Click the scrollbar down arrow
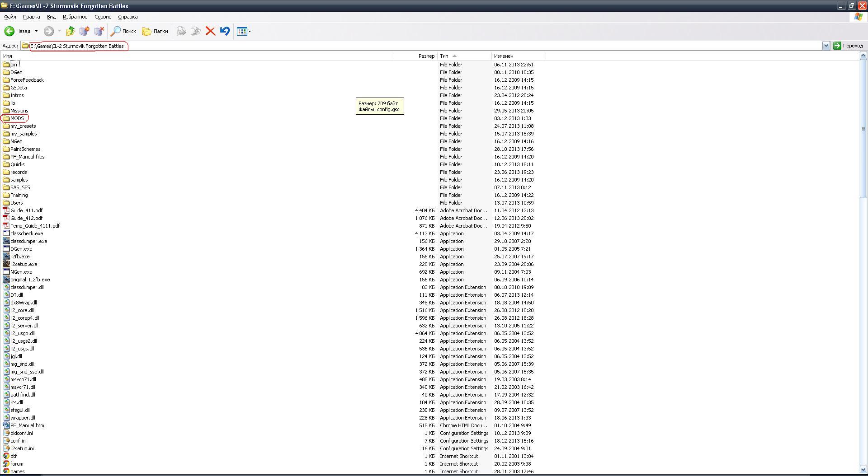This screenshot has height=476, width=868. pyautogui.click(x=863, y=470)
